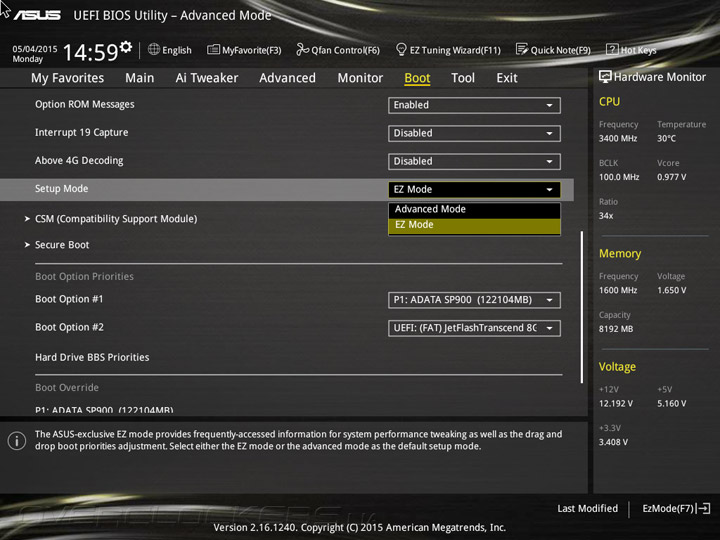Click the +5V 5.160 V reading

pos(671,404)
